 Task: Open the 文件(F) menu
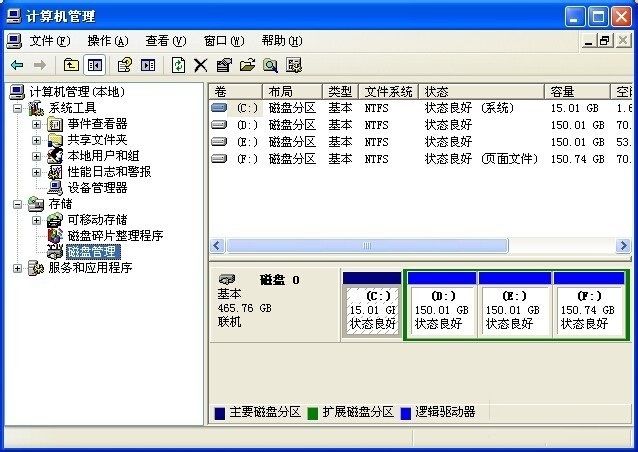click(50, 41)
